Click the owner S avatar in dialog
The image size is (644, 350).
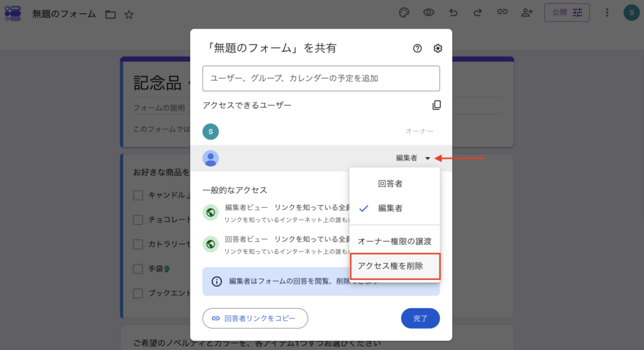[x=211, y=132]
